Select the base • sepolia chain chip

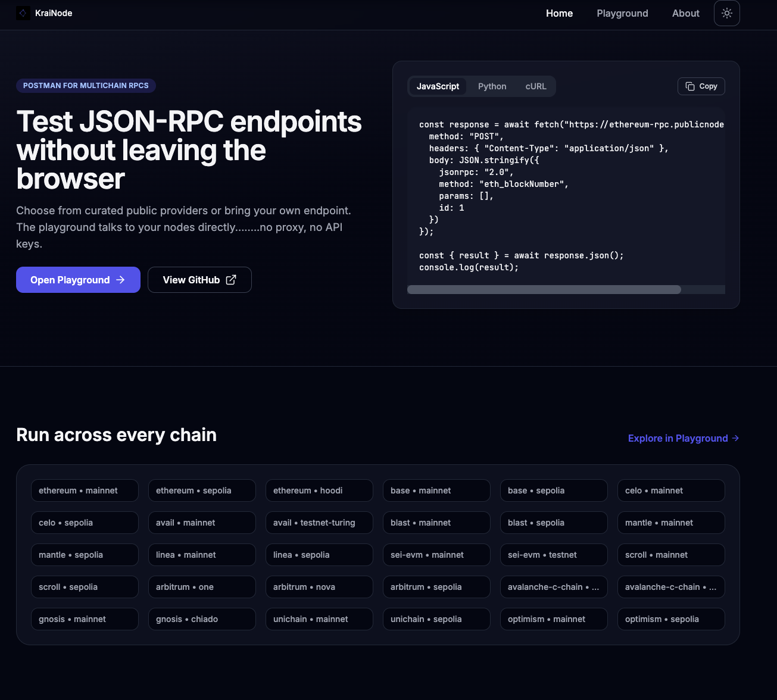click(x=553, y=490)
